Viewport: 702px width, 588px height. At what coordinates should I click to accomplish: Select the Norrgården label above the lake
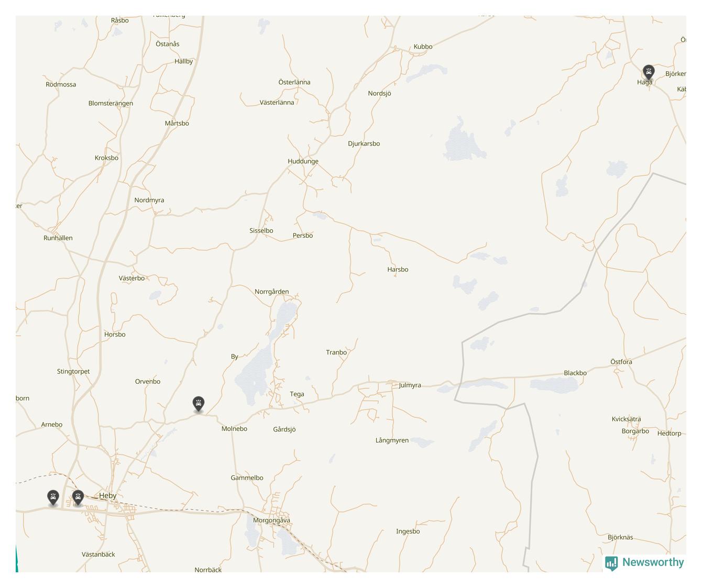271,292
